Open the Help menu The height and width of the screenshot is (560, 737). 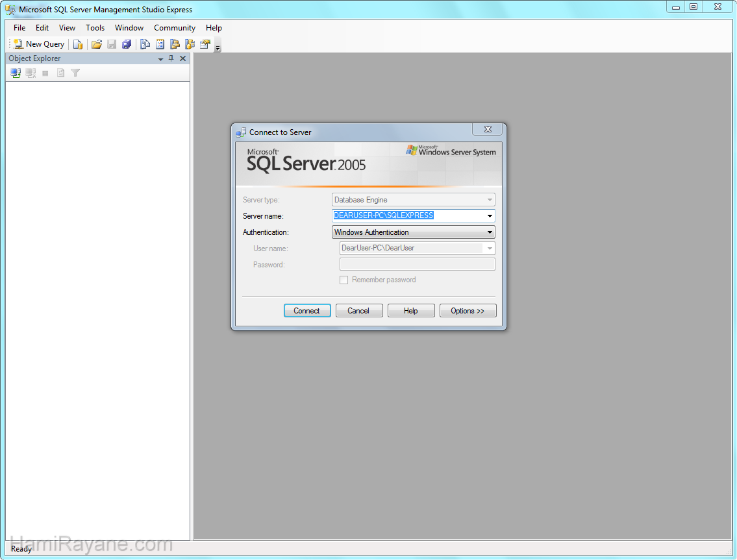214,28
